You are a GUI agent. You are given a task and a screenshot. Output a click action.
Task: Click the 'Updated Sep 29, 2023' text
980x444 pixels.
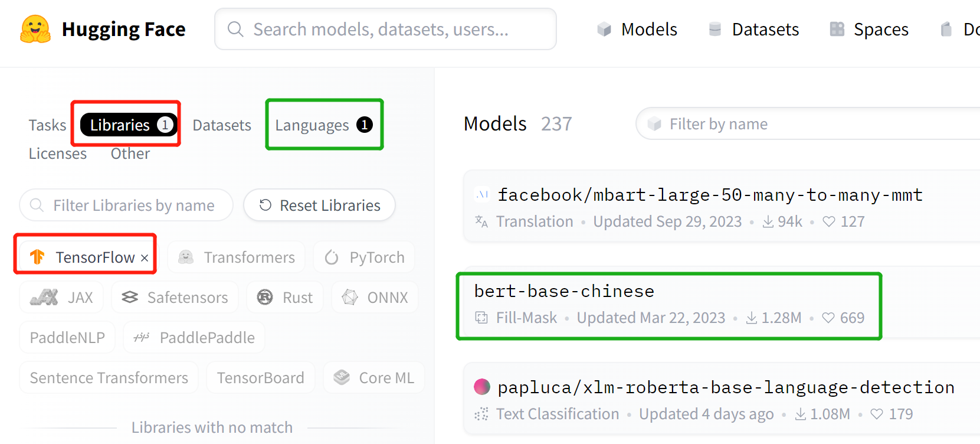[x=667, y=221]
